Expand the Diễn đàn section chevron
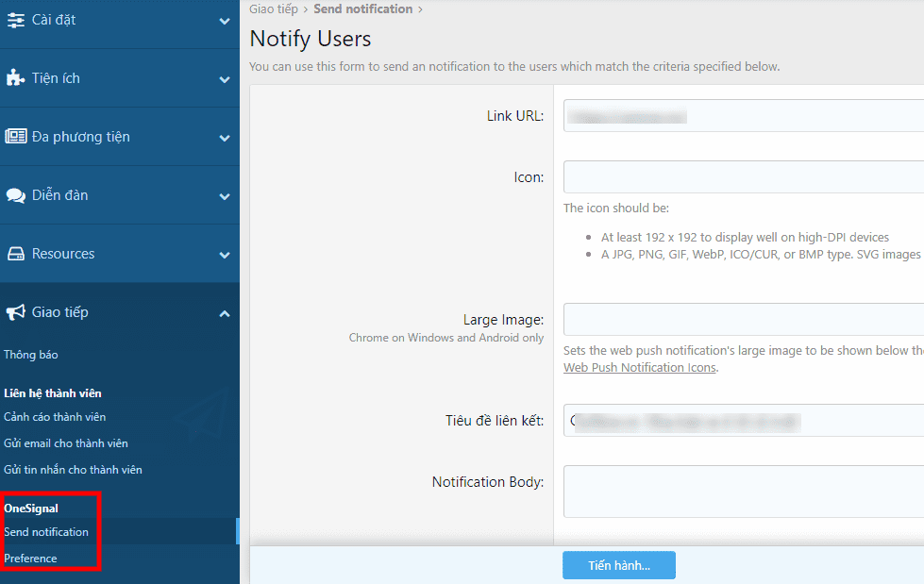This screenshot has width=924, height=584. 225,196
